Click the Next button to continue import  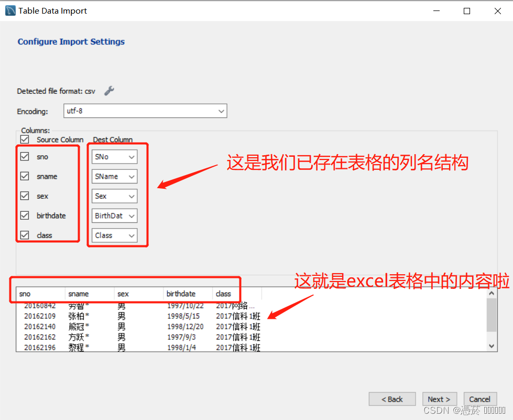coord(439,399)
